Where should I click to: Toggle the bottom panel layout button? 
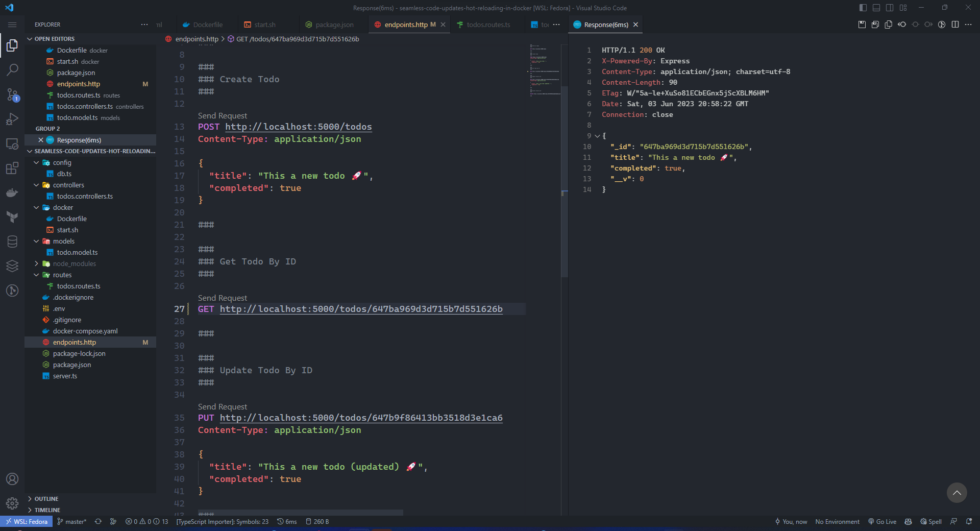click(x=876, y=8)
